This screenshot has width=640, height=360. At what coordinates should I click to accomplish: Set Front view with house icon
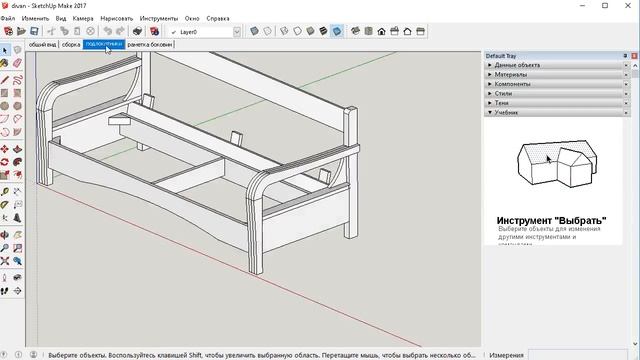pos(382,31)
